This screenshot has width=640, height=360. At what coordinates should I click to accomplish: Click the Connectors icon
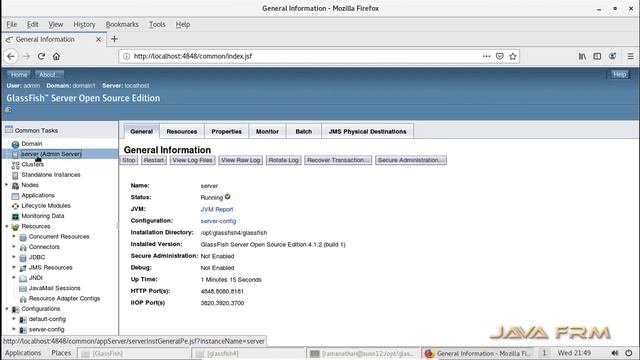click(x=23, y=247)
